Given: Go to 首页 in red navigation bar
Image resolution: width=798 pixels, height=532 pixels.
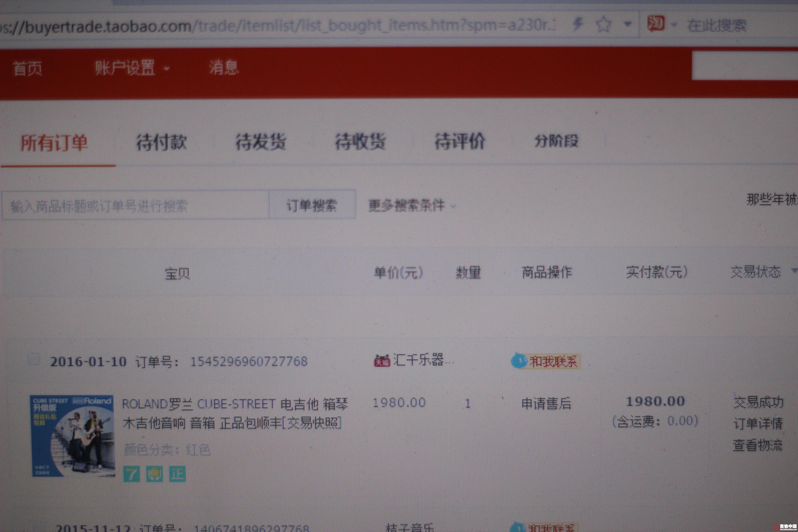Looking at the screenshot, I should point(28,68).
